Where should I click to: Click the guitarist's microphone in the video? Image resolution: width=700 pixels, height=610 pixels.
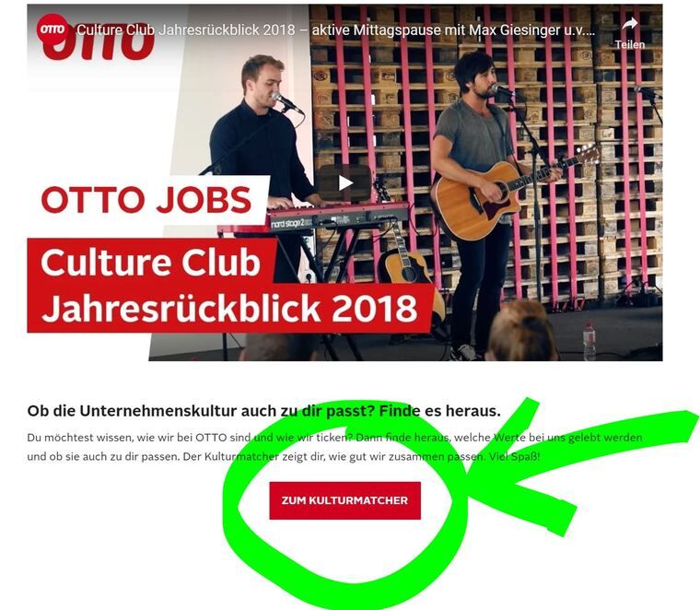point(503,90)
